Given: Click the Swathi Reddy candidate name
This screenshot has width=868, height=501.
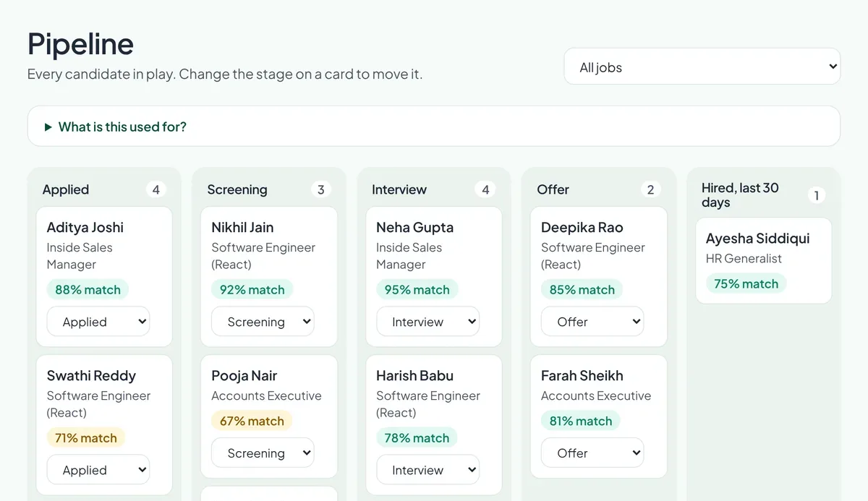Looking at the screenshot, I should pos(91,375).
